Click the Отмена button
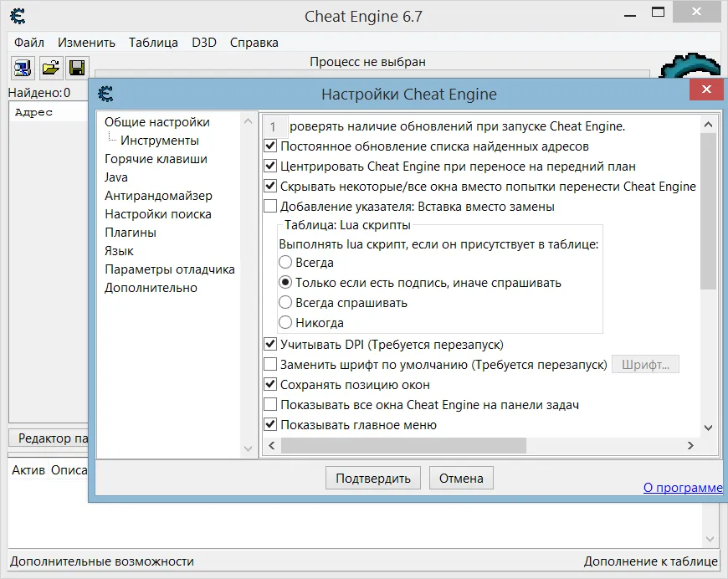This screenshot has height=579, width=728. (461, 479)
